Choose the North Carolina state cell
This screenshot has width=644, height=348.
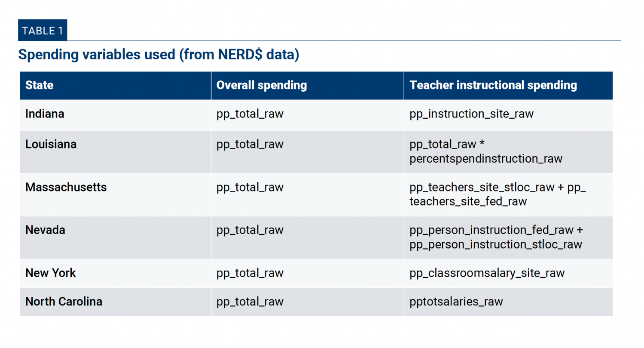coord(64,302)
